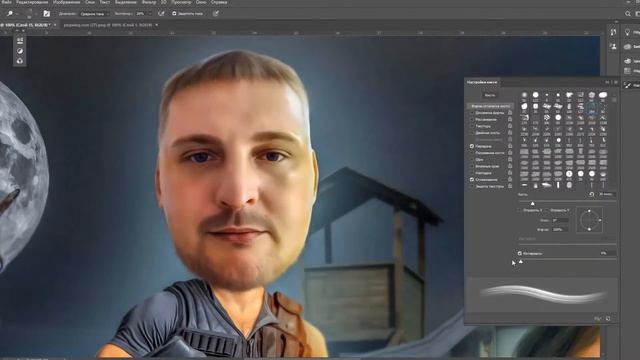Viewport: 640px width, 360px height.
Task: Click the half-filled circle icon in floating strip
Action: click(20, 51)
